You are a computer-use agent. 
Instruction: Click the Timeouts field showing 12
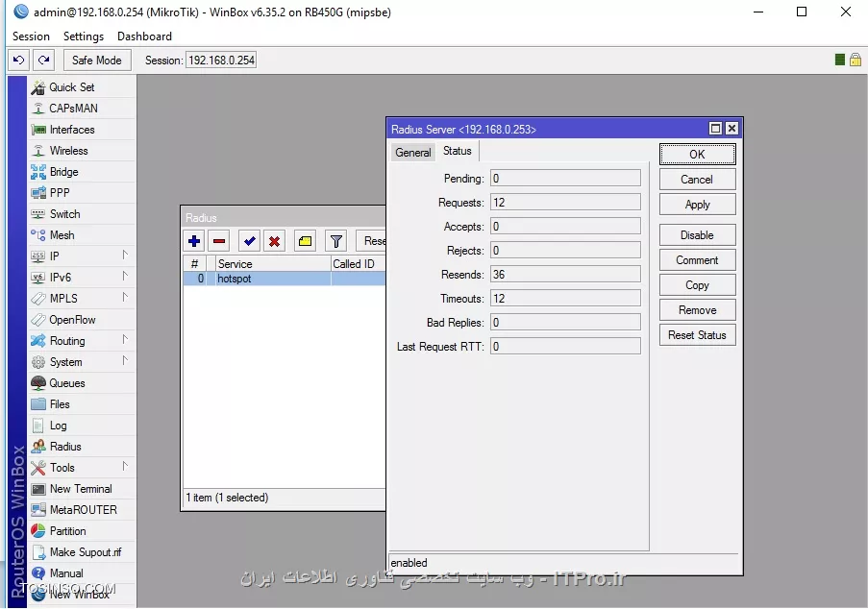coord(565,298)
